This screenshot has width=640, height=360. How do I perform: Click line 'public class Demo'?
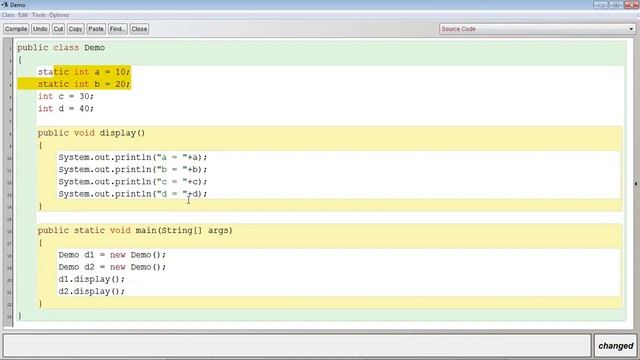pyautogui.click(x=61, y=48)
